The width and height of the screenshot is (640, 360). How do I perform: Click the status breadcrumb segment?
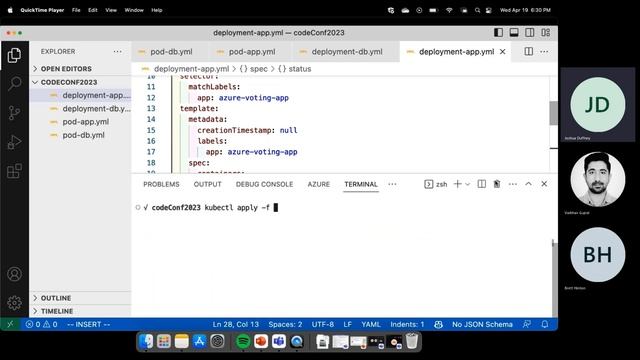tap(295, 69)
